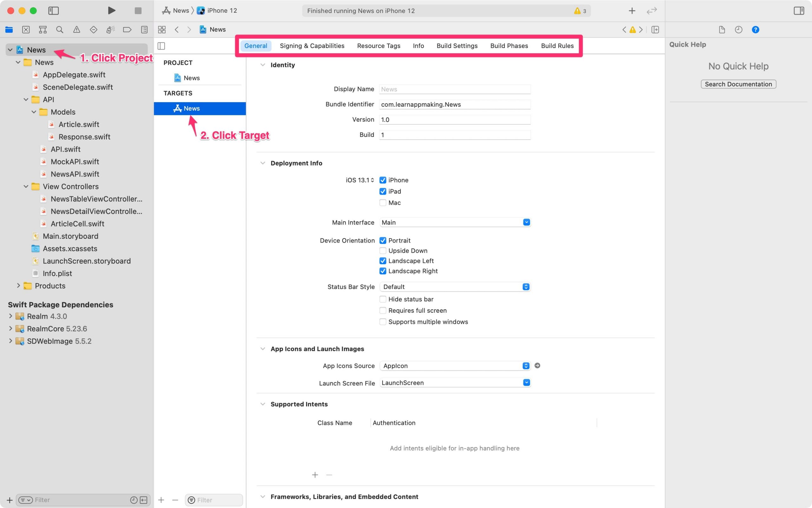Uncheck the iPhone checkbox
The image size is (812, 508).
click(383, 180)
